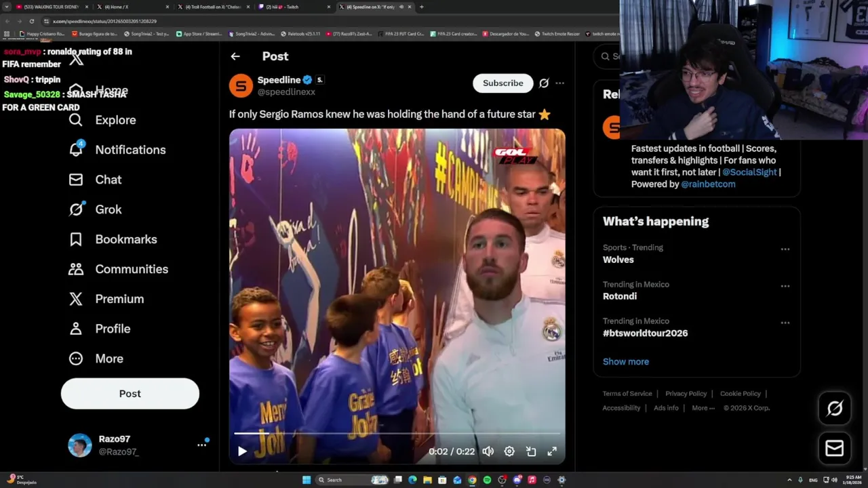
Task: Toggle picture-in-picture for video
Action: click(x=531, y=451)
